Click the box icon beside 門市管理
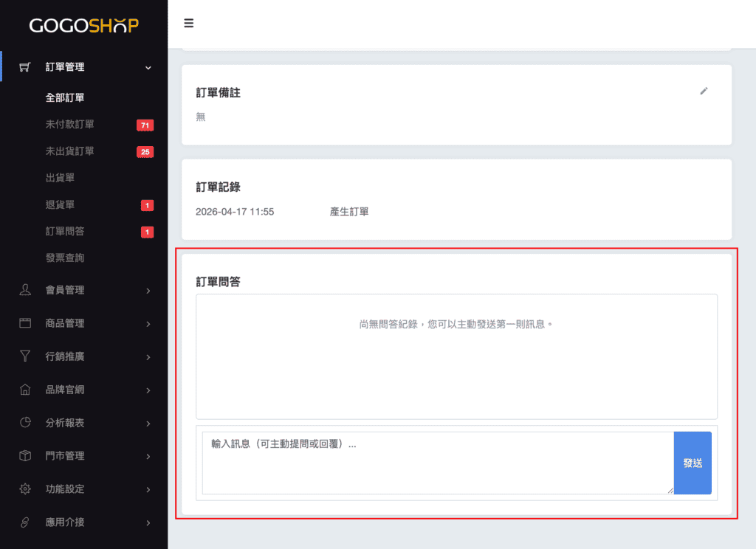Screen dimensions: 756x549 tap(25, 456)
